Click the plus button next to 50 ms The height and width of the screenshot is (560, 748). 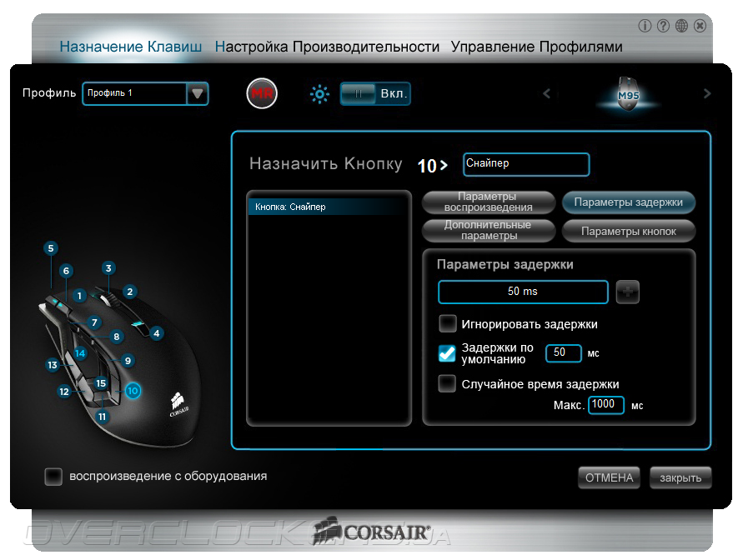click(x=627, y=292)
